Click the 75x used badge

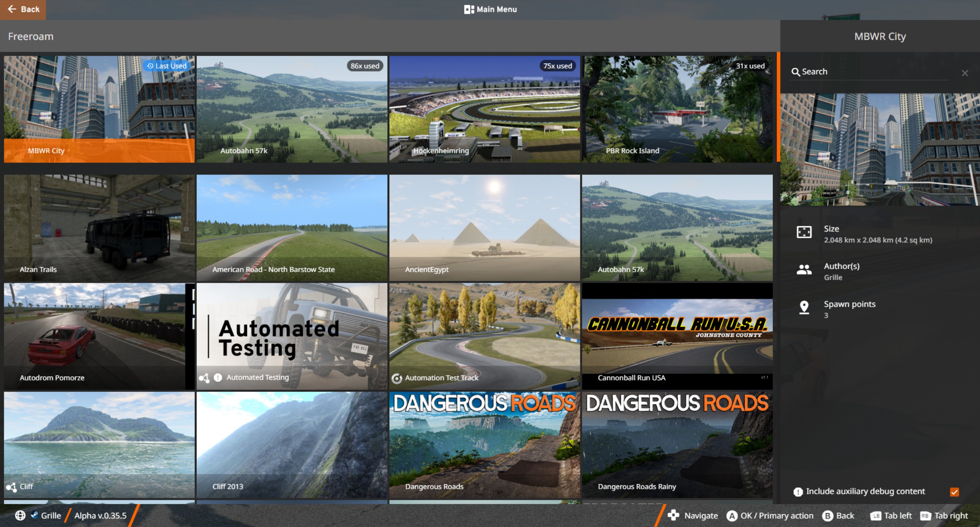click(x=557, y=66)
